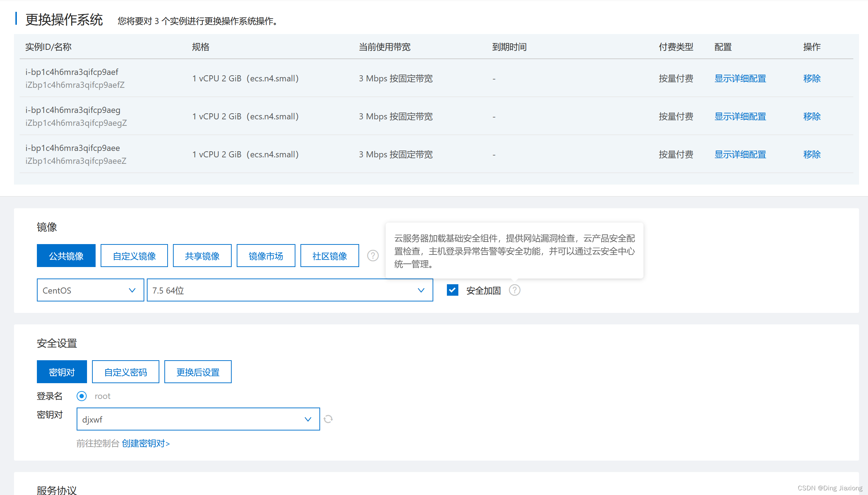Open the 镜像市场 tab

point(266,256)
